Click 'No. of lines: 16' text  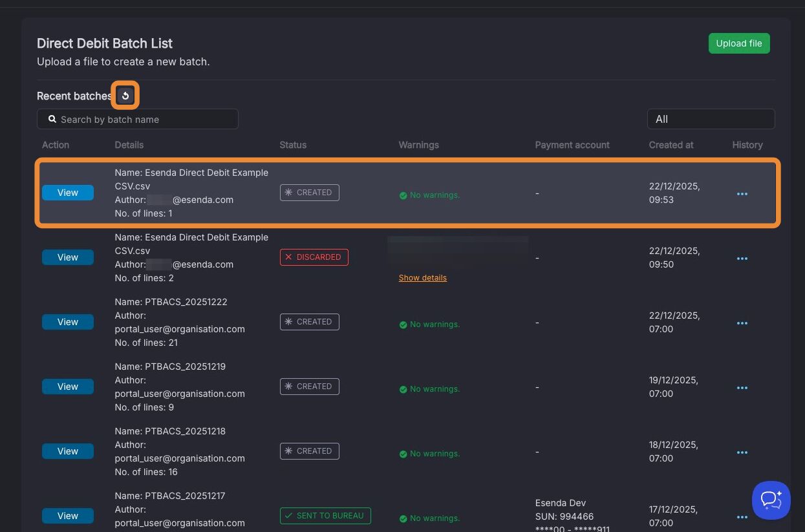(x=146, y=472)
